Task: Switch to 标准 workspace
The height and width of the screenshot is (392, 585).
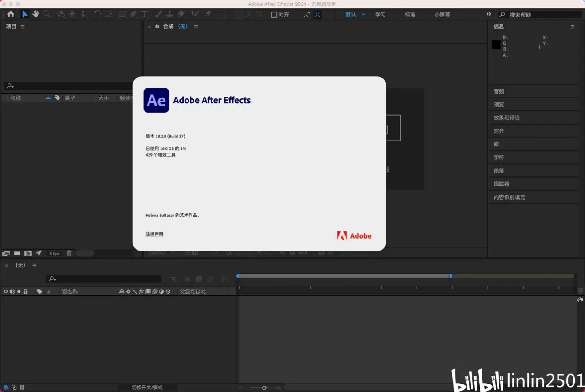Action: click(410, 15)
